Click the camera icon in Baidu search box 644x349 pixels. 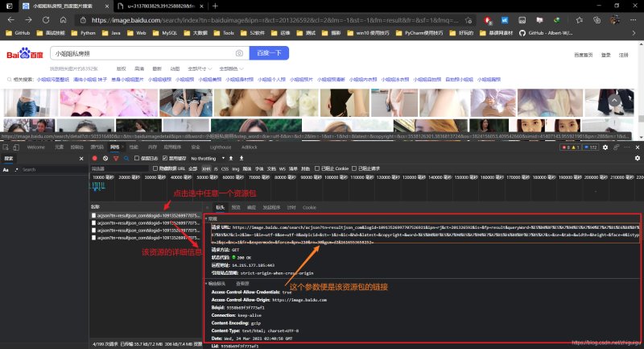tap(239, 53)
